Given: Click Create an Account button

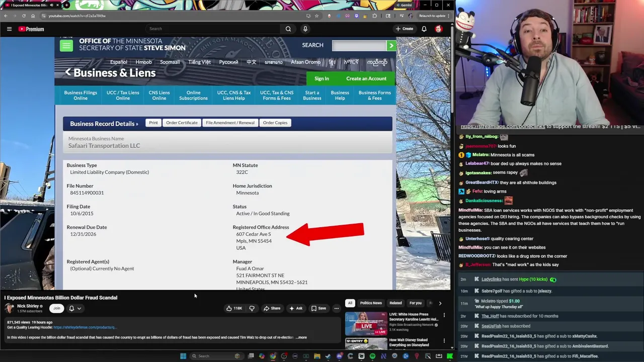Looking at the screenshot, I should click(x=366, y=78).
